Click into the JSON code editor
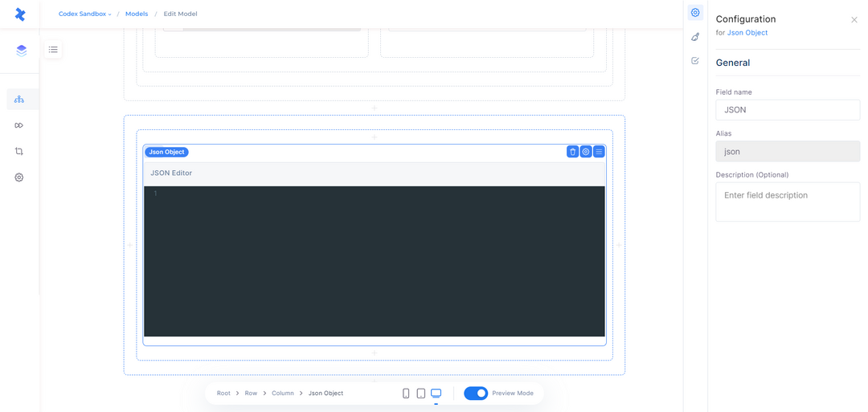The width and height of the screenshot is (868, 412). point(375,261)
